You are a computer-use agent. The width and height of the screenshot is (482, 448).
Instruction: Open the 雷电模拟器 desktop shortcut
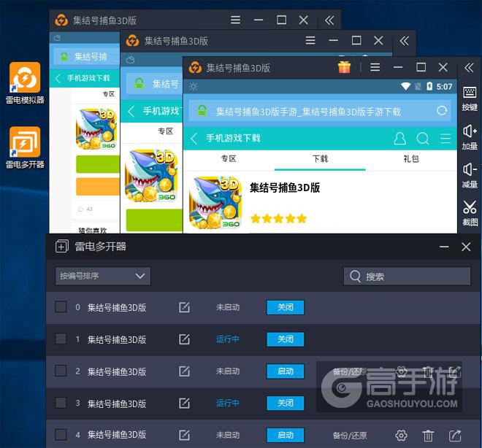pos(25,83)
